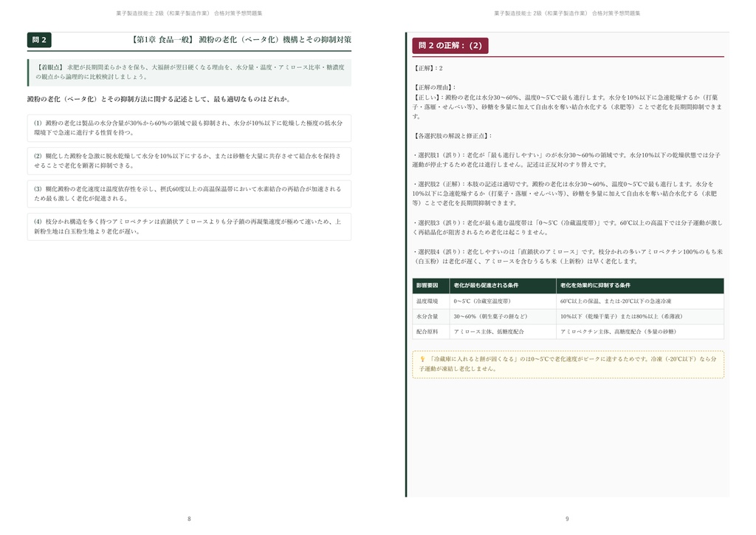Viewport: 756px width, 535px height.
Task: Click the '選択肢4（誤り）' explanation
Action: coord(568,256)
